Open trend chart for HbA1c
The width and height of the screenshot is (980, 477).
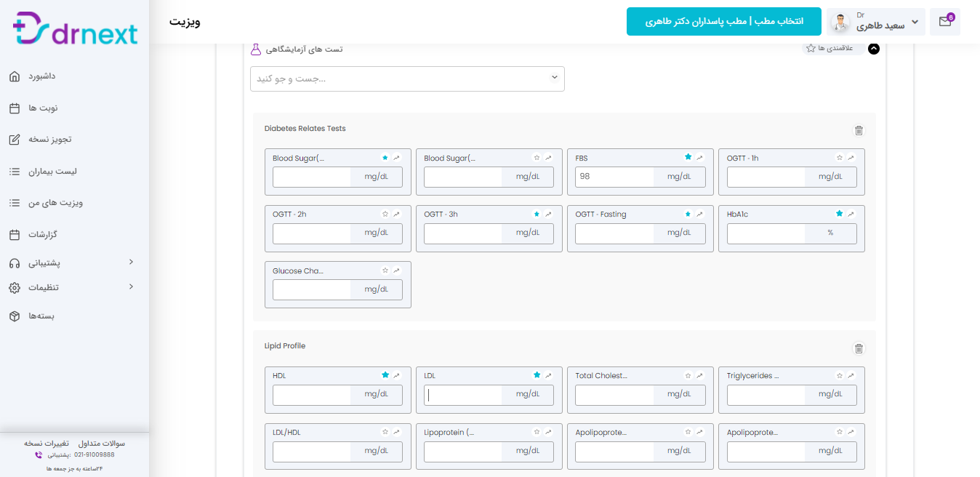tap(851, 215)
